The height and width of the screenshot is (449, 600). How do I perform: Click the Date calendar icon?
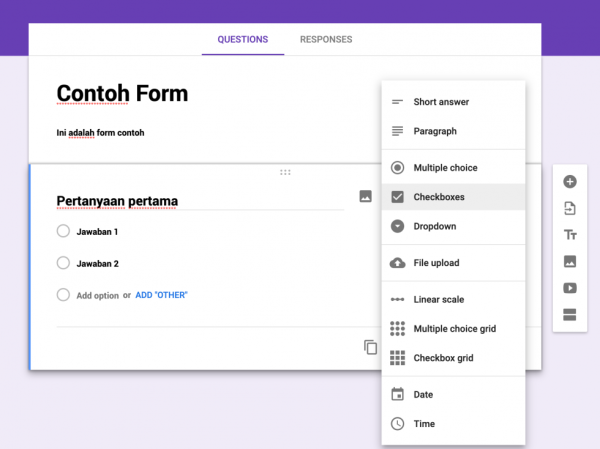pos(397,394)
